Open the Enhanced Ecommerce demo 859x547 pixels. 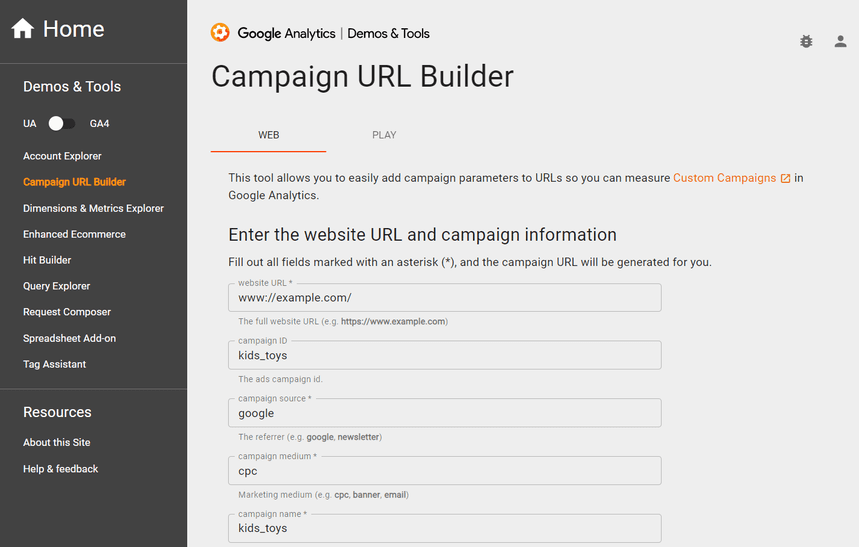pyautogui.click(x=74, y=234)
